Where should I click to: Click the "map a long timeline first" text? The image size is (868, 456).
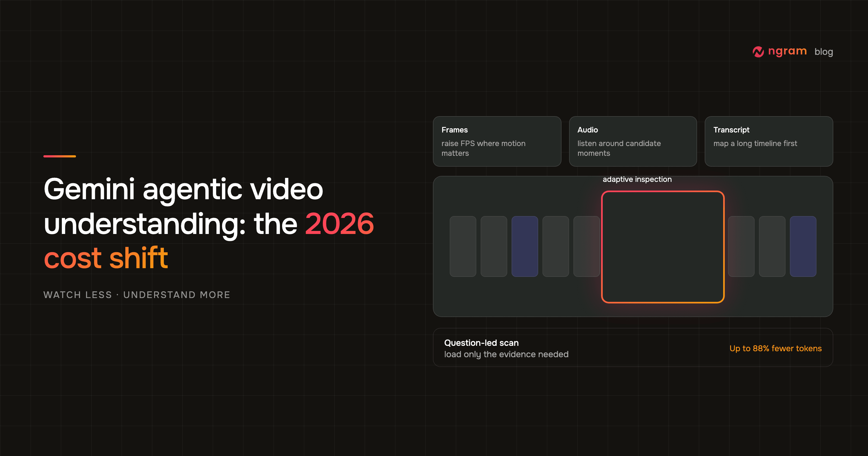tap(755, 143)
